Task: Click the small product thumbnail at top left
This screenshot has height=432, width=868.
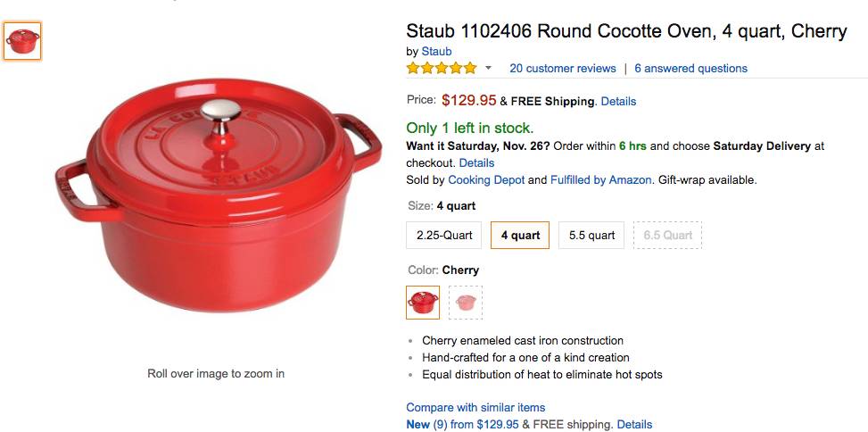Action: (x=22, y=41)
